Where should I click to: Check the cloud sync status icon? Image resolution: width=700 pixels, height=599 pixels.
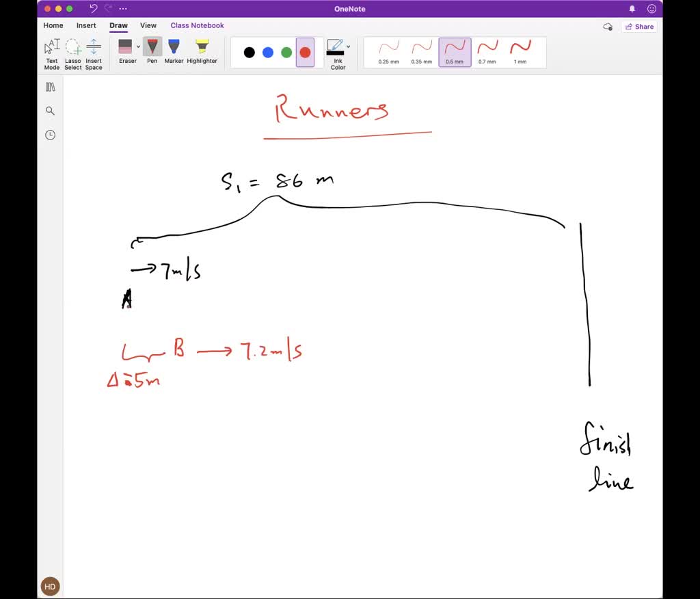pyautogui.click(x=608, y=27)
